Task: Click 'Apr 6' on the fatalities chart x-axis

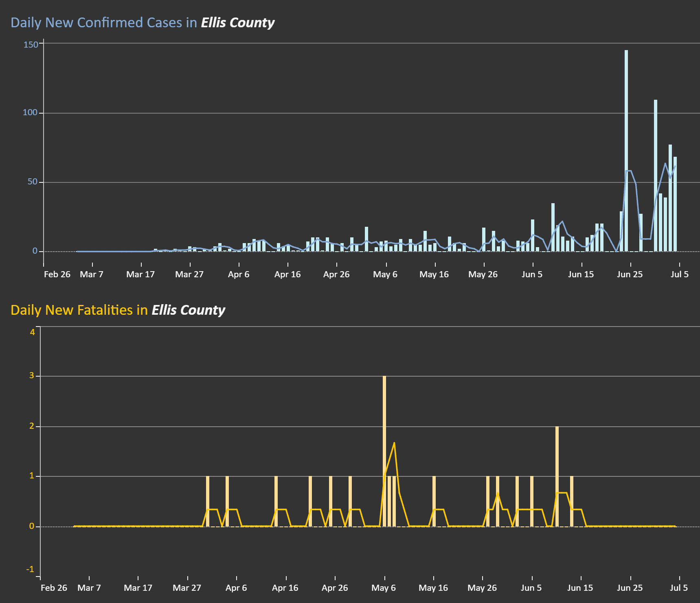Action: [x=236, y=588]
